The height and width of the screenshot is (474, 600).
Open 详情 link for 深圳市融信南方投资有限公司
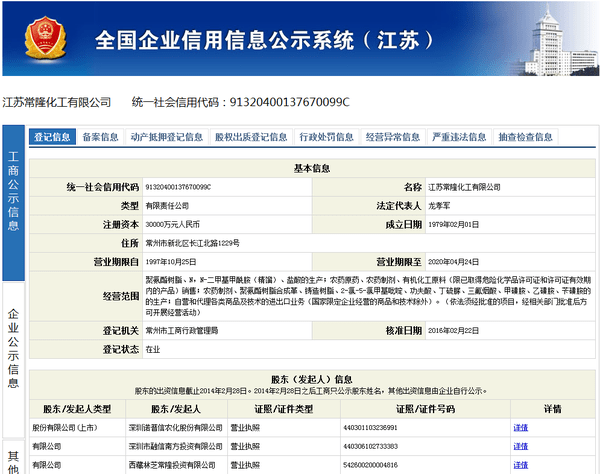tap(520, 446)
